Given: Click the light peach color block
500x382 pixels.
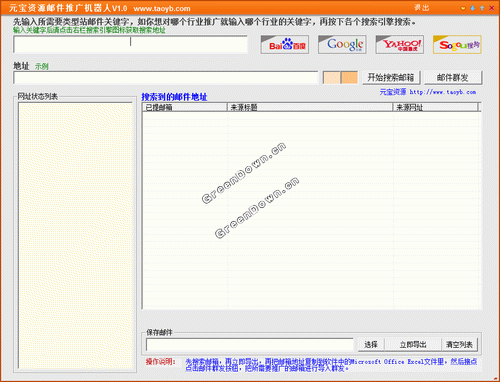Looking at the screenshot, I should pos(332,78).
